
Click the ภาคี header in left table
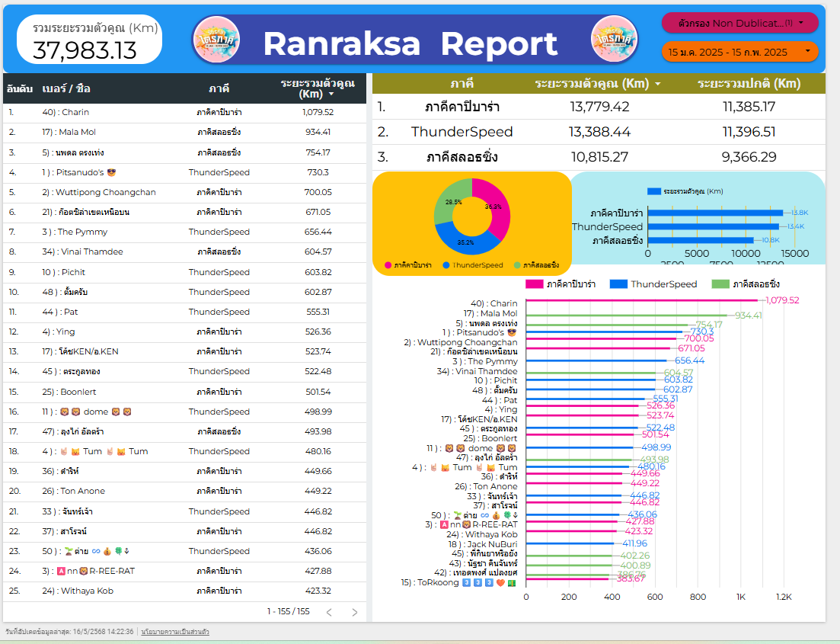219,88
